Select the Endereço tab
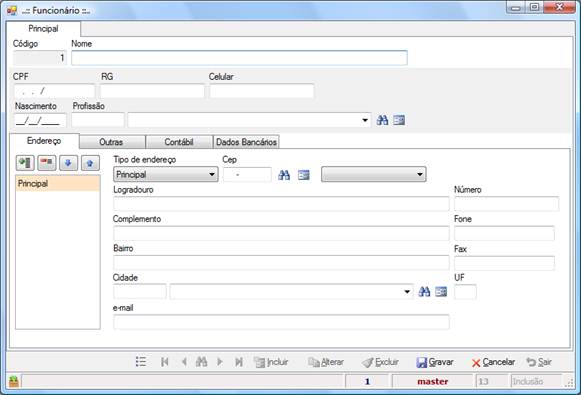The width and height of the screenshot is (581, 395). (44, 141)
